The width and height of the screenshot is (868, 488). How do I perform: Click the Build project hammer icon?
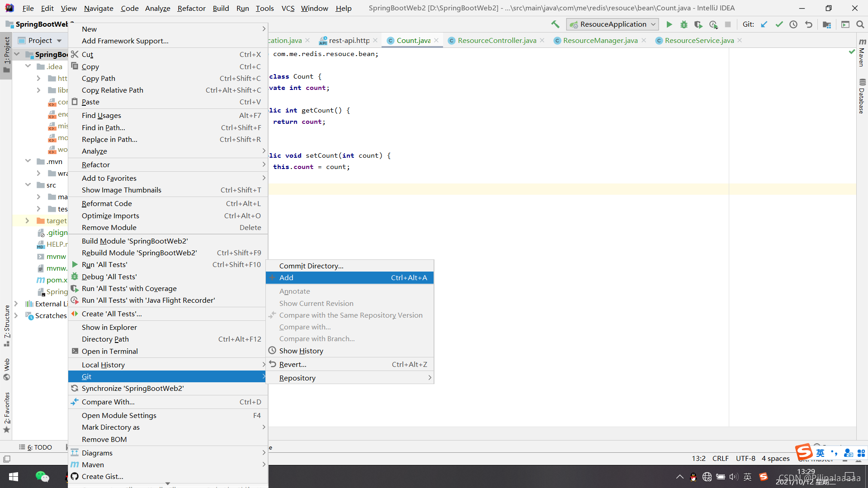coord(555,24)
